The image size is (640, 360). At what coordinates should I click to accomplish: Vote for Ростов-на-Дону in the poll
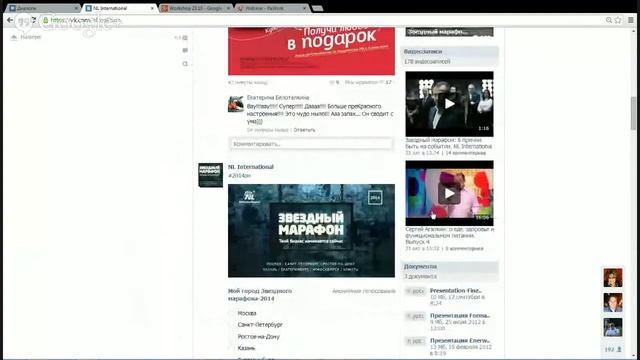(x=259, y=337)
